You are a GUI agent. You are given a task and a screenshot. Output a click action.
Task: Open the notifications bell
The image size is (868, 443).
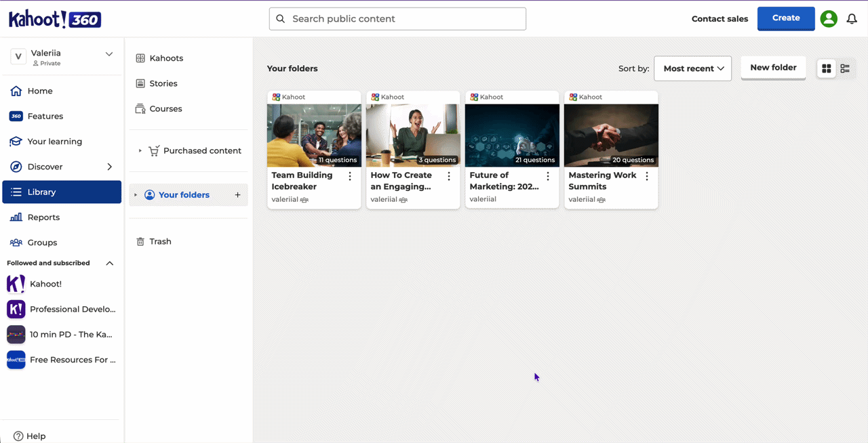click(x=852, y=19)
